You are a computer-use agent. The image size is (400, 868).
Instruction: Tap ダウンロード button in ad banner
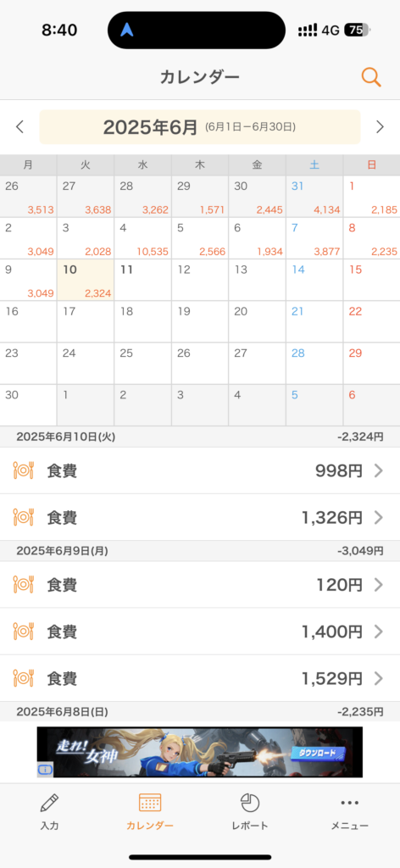pyautogui.click(x=319, y=753)
